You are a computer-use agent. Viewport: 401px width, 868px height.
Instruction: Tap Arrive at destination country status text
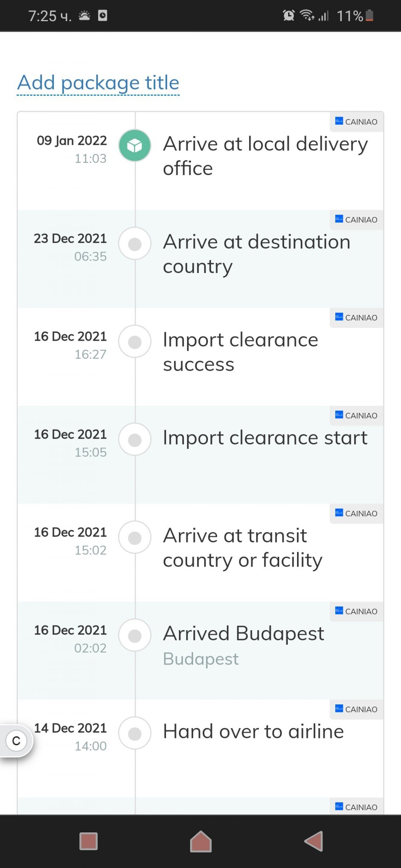[x=256, y=254]
